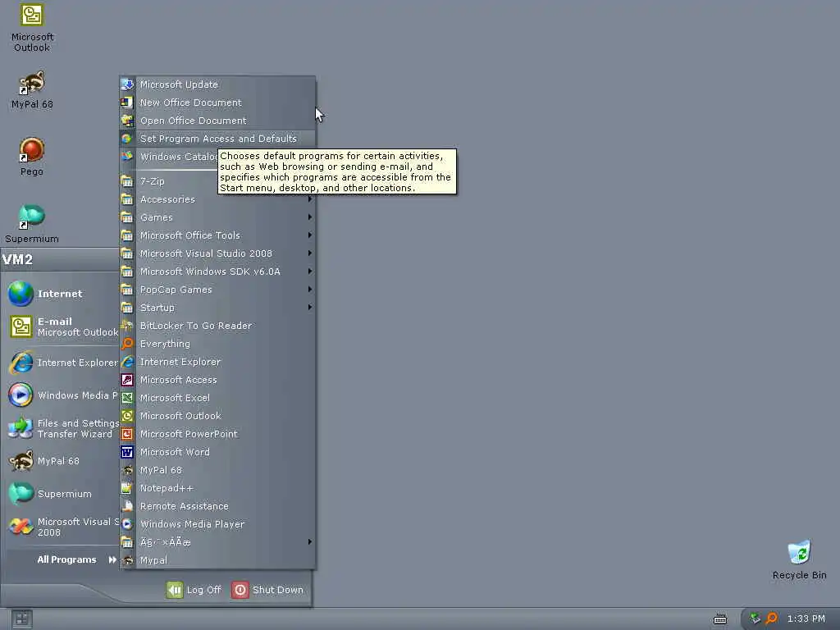Viewport: 840px width, 630px height.
Task: Select Supermium desktop shortcut icon
Action: click(32, 217)
